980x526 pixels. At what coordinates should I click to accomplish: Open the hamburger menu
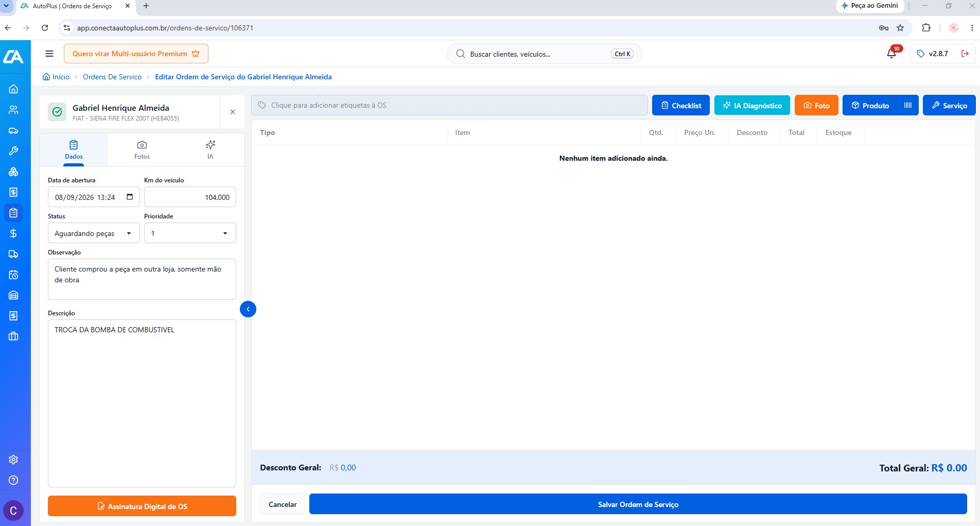49,54
